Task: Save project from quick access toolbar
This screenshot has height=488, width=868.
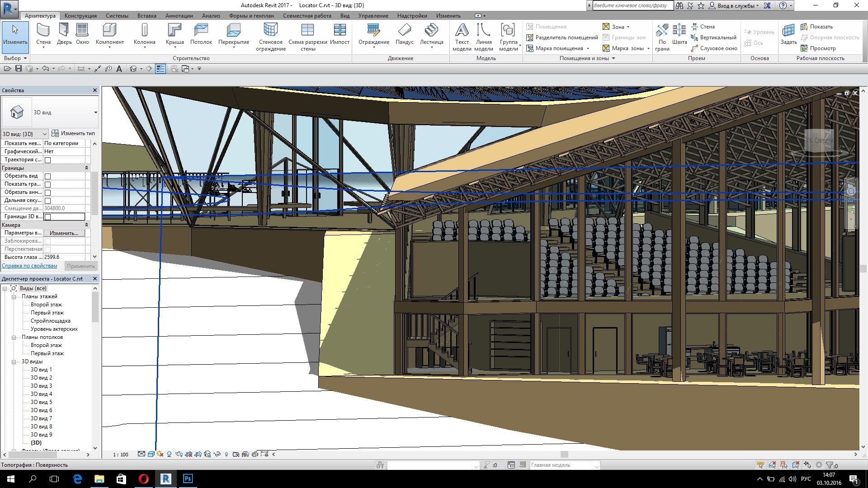Action: (x=19, y=69)
